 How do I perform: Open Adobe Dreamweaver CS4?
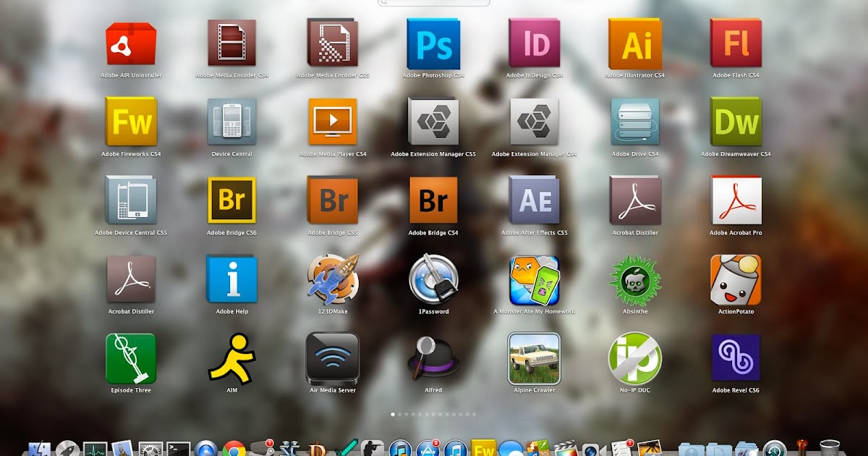pos(736,122)
